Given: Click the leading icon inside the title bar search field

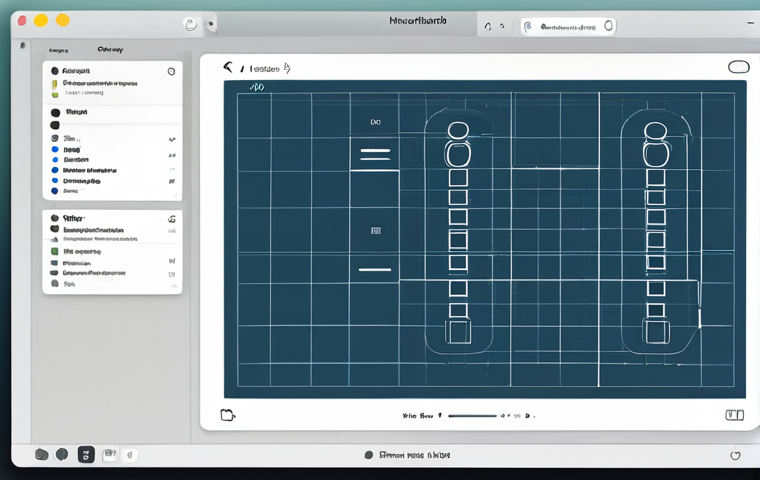Looking at the screenshot, I should pyautogui.click(x=528, y=26).
